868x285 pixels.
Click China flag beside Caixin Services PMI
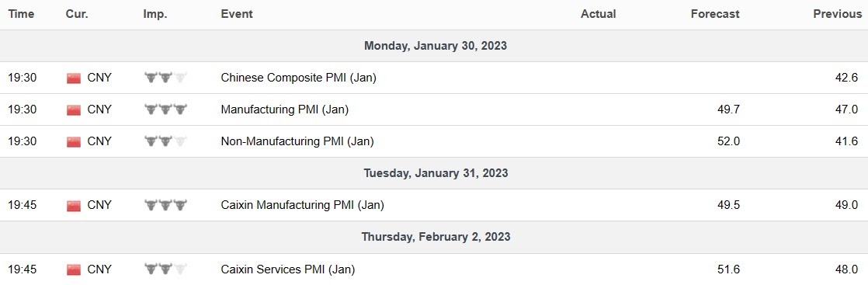tap(74, 270)
